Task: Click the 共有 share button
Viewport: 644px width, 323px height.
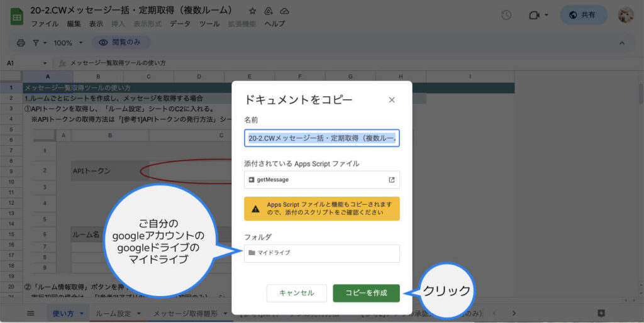Action: (584, 15)
